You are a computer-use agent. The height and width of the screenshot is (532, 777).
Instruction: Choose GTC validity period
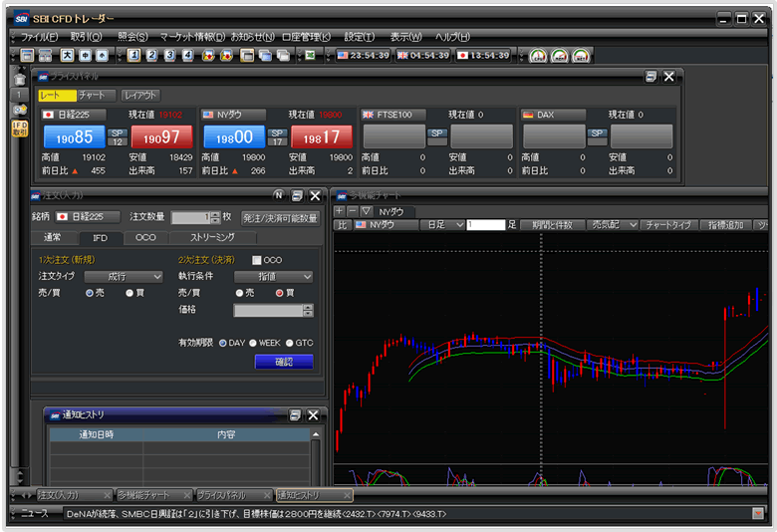(x=290, y=343)
